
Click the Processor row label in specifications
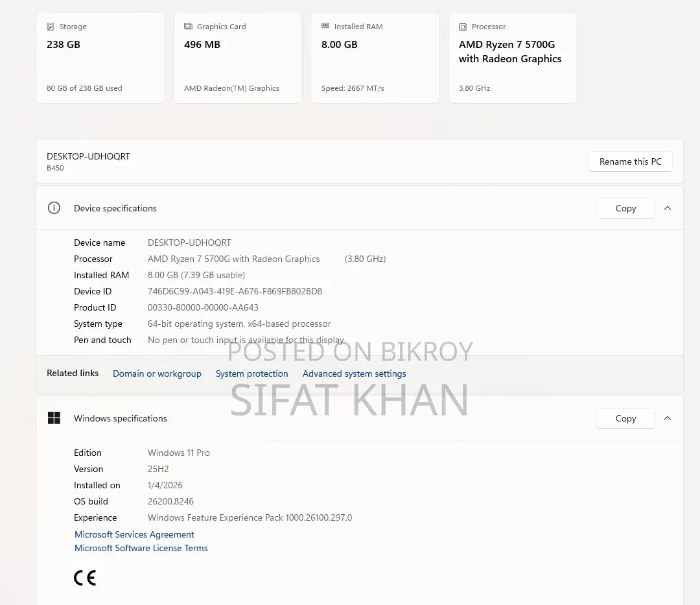click(93, 259)
